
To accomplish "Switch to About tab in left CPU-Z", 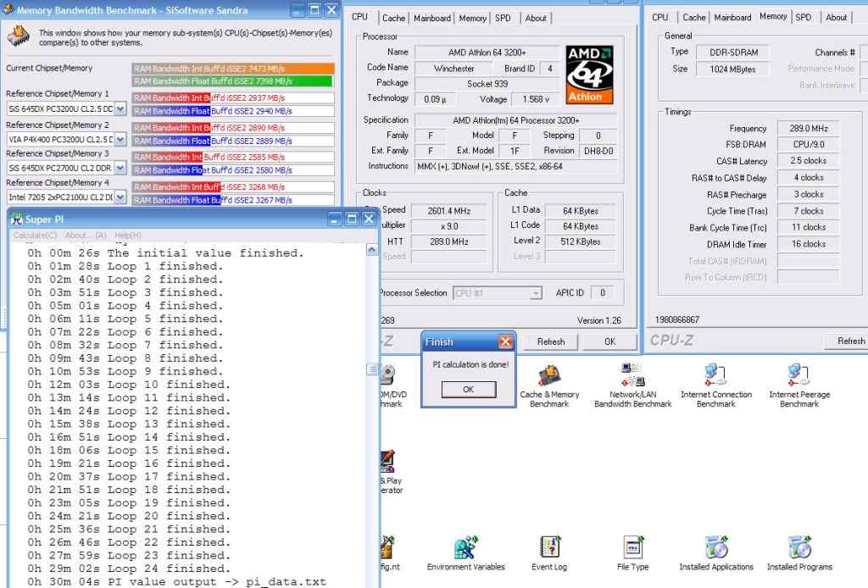I will (x=536, y=18).
